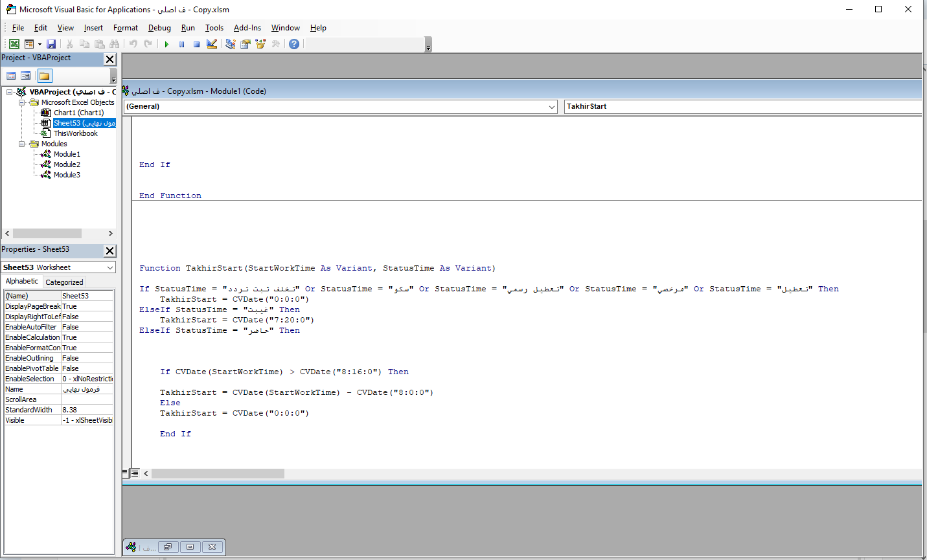
Task: Click View Code in Project panel
Action: [x=11, y=76]
